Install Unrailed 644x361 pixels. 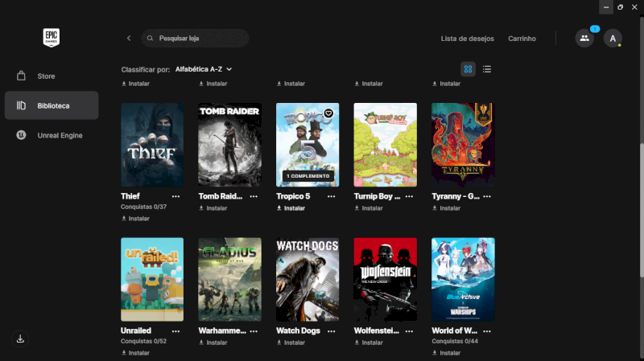click(x=135, y=353)
